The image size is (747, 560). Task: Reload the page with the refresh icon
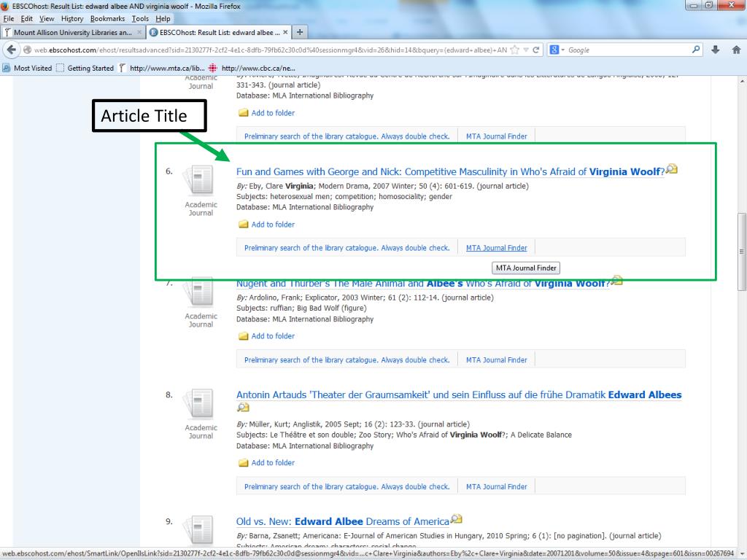click(x=536, y=50)
